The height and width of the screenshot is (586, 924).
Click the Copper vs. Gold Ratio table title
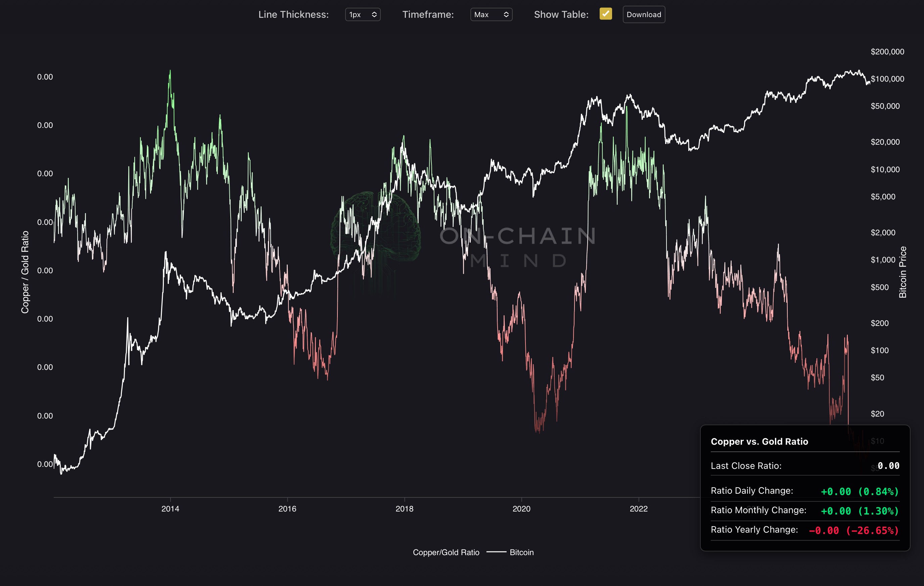coord(759,441)
